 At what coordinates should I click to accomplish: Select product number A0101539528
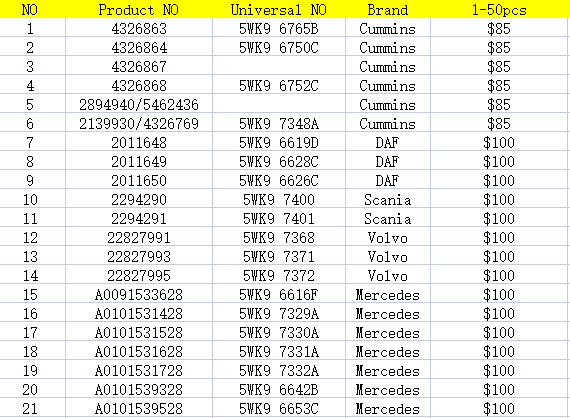pos(139,408)
